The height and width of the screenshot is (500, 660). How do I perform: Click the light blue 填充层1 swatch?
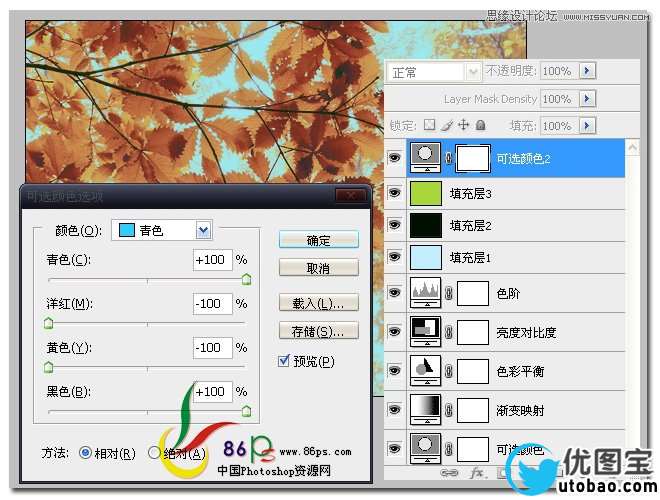click(426, 258)
